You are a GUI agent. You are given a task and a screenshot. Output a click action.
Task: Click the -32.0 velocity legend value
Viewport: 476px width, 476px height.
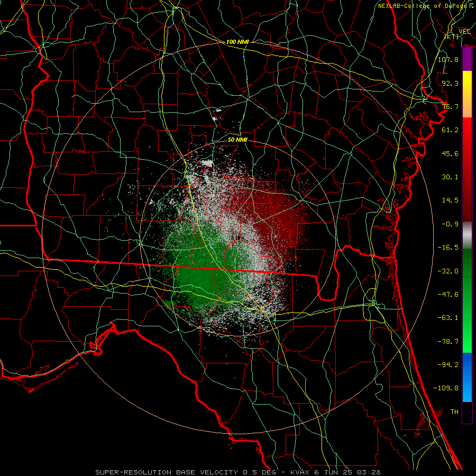pos(448,271)
